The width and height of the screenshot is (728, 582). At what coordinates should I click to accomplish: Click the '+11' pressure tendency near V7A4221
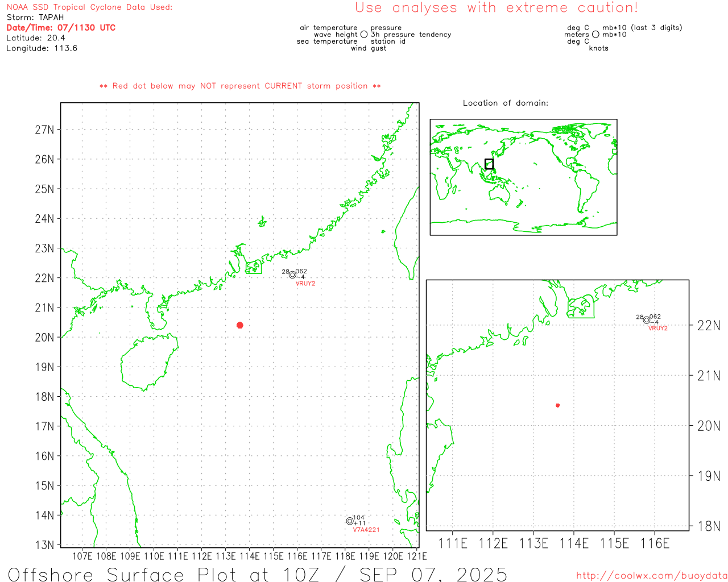point(359,523)
